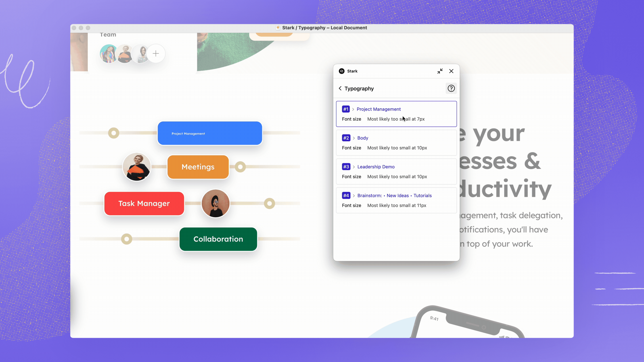644x362 pixels.
Task: Click the Collaboration node on canvas
Action: (218, 239)
